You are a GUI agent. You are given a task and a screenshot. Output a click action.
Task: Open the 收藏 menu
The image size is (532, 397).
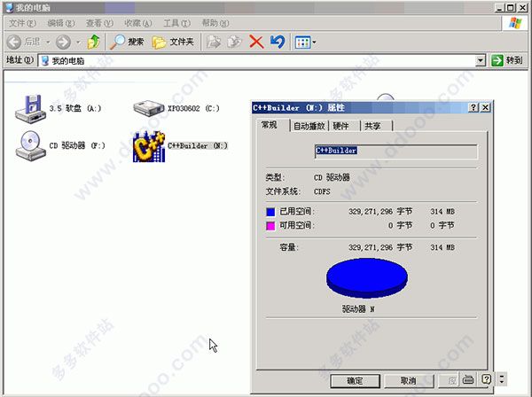coord(138,23)
